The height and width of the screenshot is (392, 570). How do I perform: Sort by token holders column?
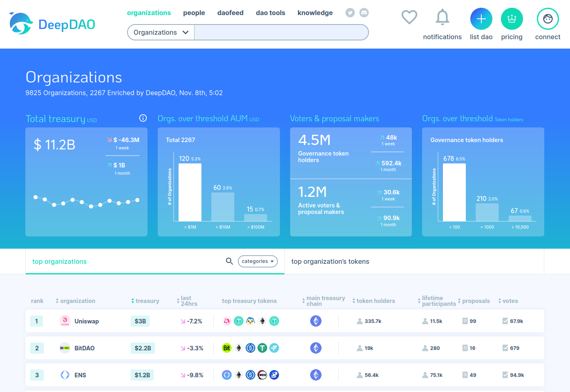[x=374, y=301]
